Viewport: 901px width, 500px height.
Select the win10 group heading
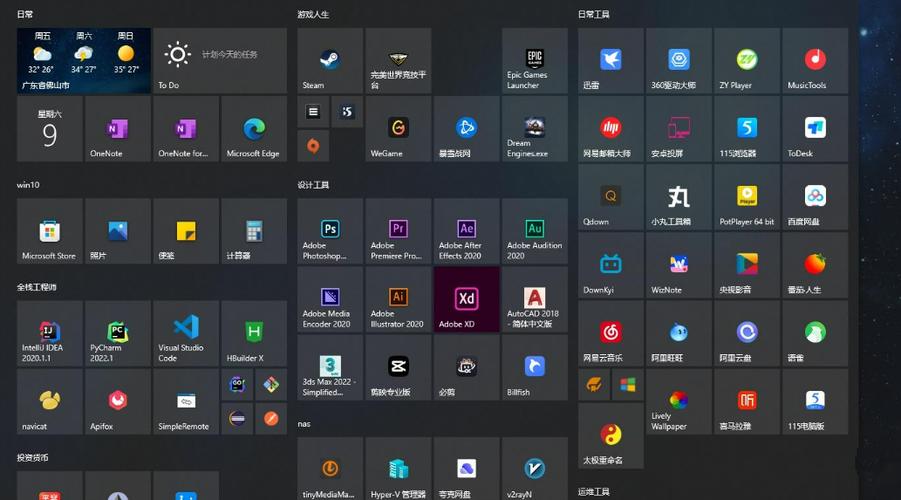[28, 185]
